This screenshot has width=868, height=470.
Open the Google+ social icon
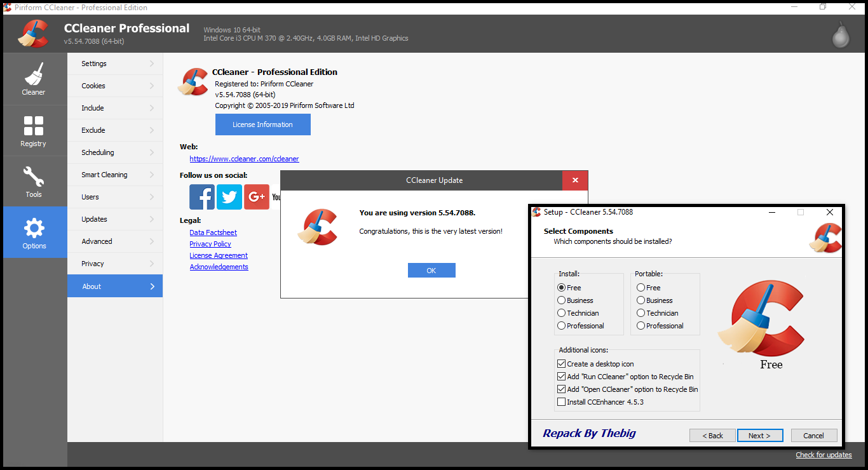click(x=257, y=197)
